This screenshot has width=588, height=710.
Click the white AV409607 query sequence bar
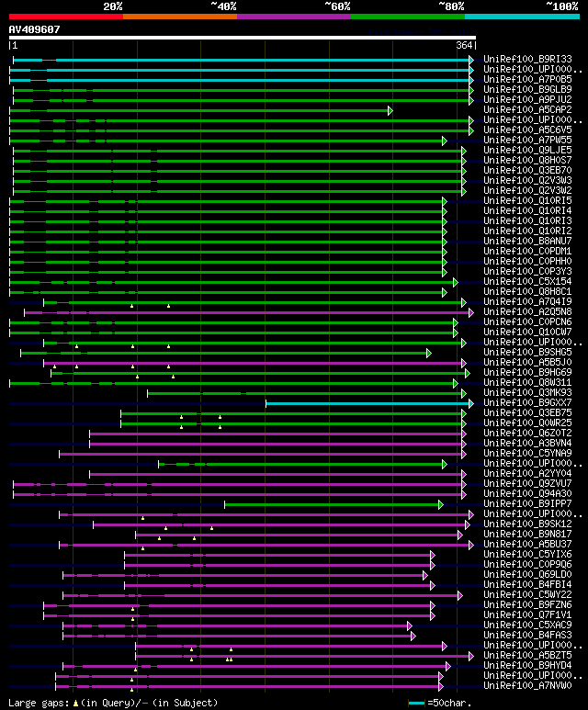[243, 38]
